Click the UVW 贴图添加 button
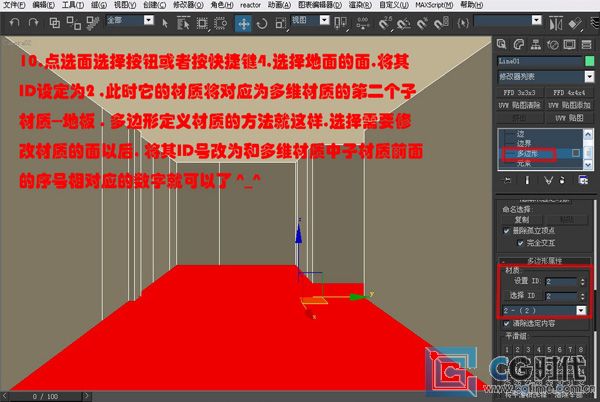This screenshot has width=600, height=402. point(569,105)
